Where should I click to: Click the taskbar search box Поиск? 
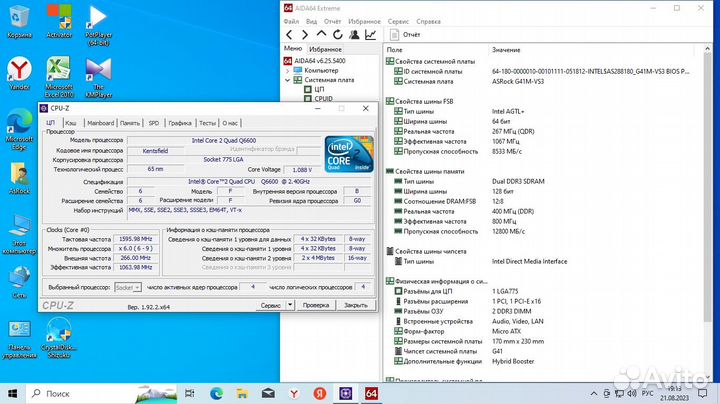(101, 393)
